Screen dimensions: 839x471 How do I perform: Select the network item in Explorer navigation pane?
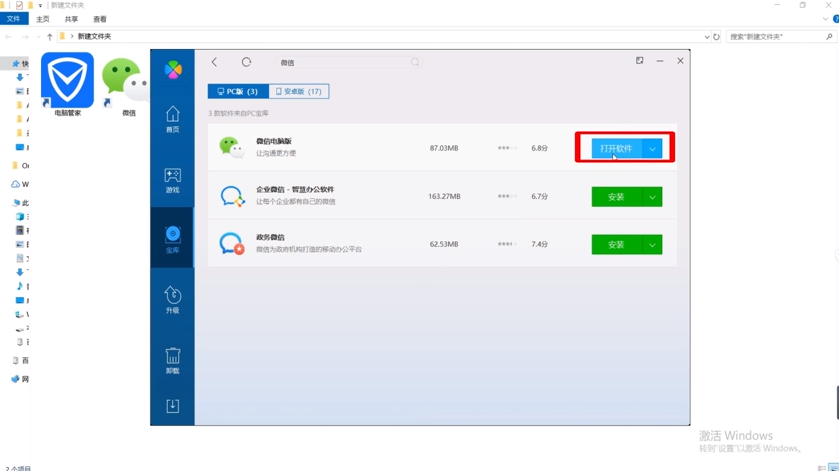coord(19,379)
